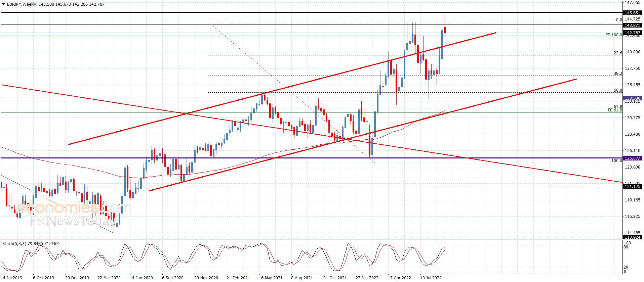Select the 50.0 Fibonacci retracement label
This screenshot has width=644, height=282.
coord(618,90)
